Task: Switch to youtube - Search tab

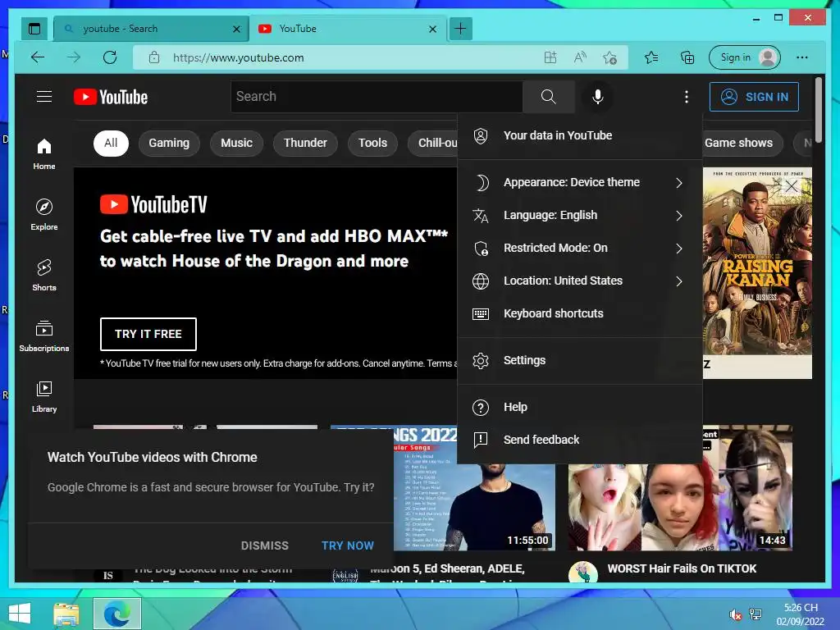Action: coord(144,29)
